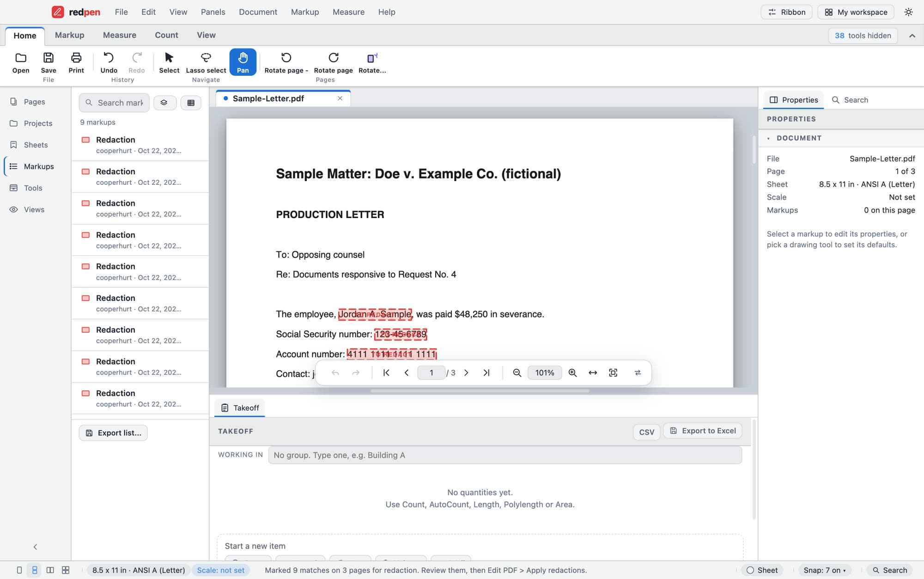Choose the Lasso select tool

(x=206, y=62)
